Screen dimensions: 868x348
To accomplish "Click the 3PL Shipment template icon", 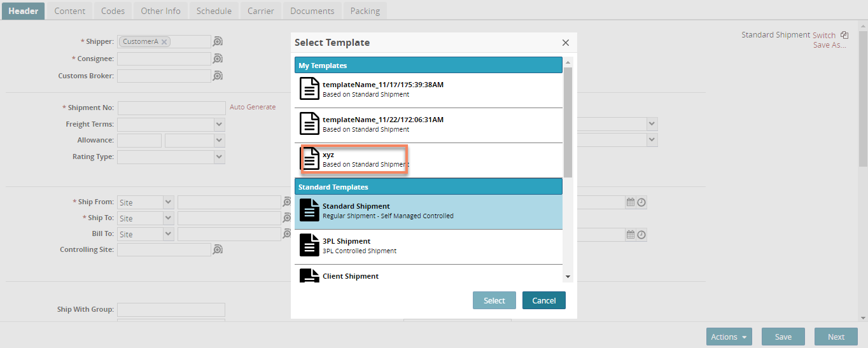I will click(309, 246).
